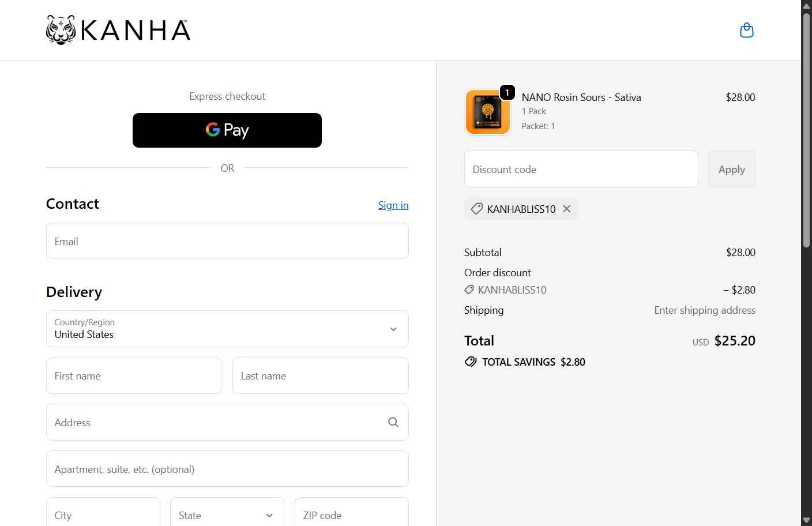Click the Total Savings tag icon
This screenshot has width=812, height=526.
pos(471,362)
